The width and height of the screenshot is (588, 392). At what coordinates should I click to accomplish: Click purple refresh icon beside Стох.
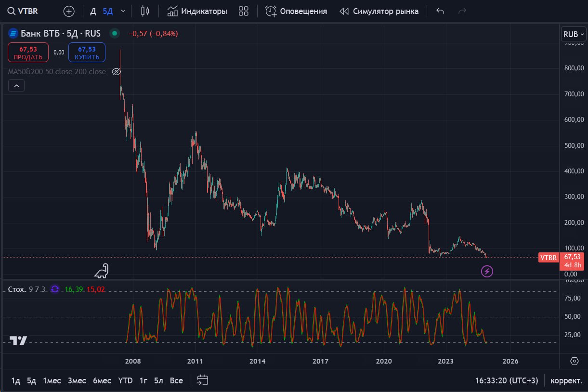click(55, 289)
